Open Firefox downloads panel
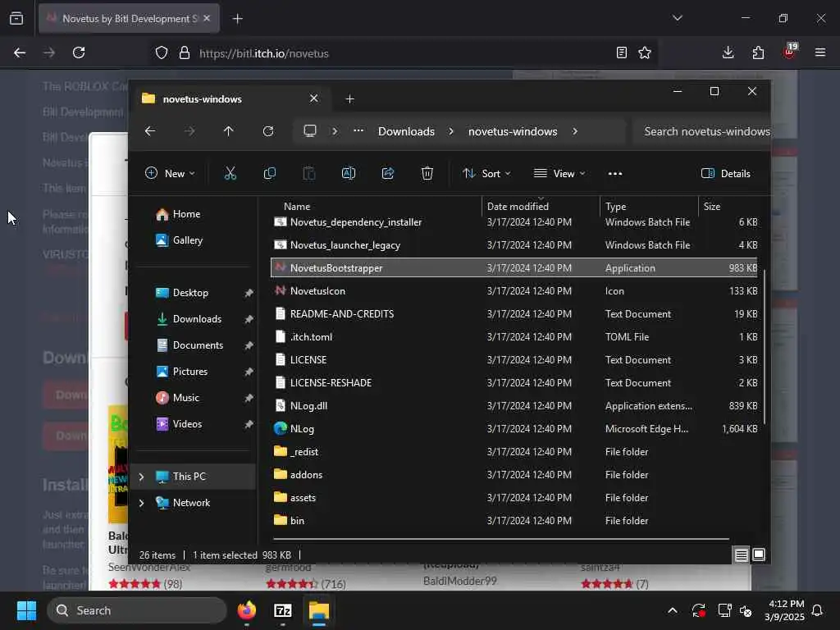Screen dimensions: 840x630 [x=728, y=52]
